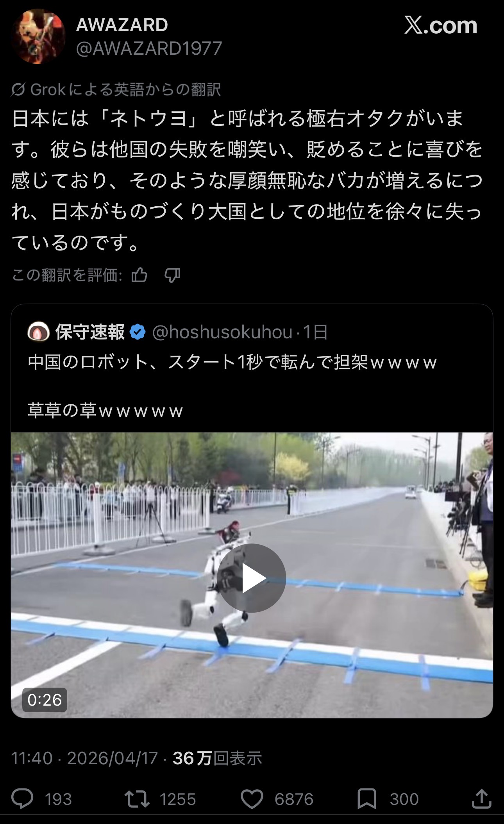This screenshot has height=824, width=504.
Task: Open the post timestamp 11:40 2026/04/17
Action: (84, 758)
